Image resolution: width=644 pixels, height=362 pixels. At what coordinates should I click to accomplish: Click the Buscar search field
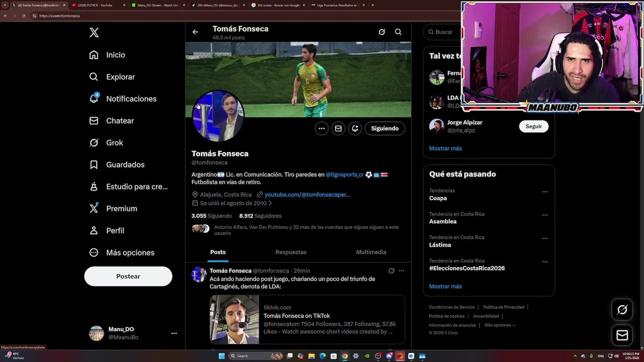(443, 32)
